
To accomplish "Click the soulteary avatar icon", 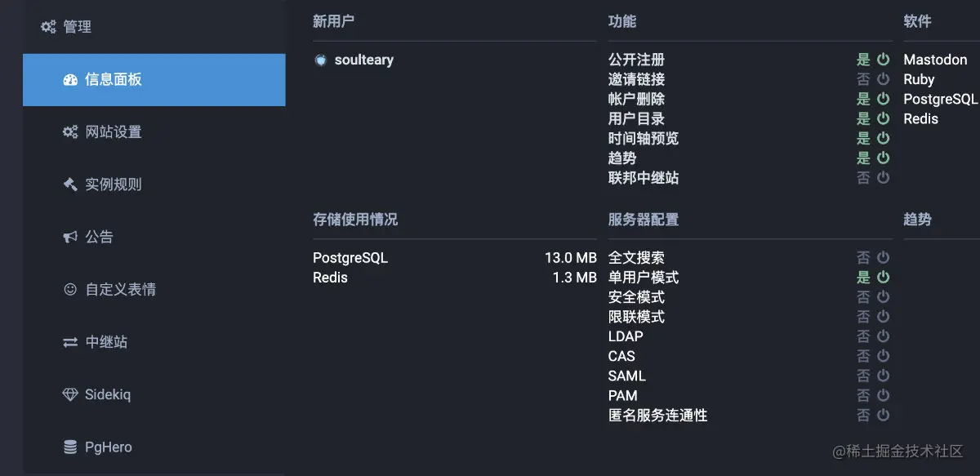I will [320, 59].
